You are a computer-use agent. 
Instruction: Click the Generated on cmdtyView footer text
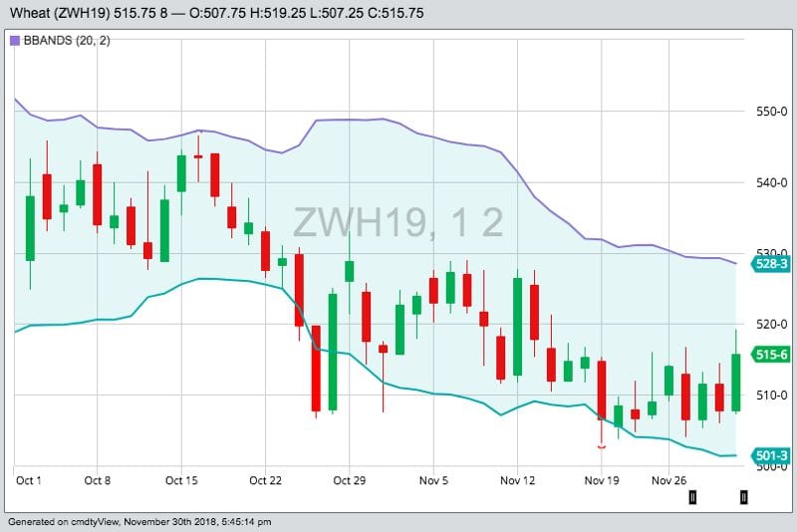click(139, 522)
